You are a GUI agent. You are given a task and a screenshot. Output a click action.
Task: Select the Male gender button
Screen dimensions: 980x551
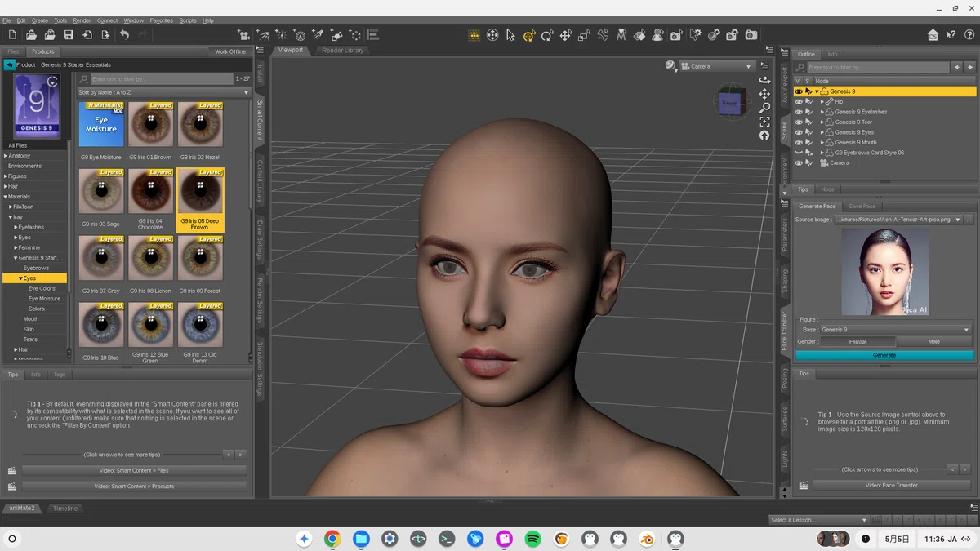tap(934, 341)
